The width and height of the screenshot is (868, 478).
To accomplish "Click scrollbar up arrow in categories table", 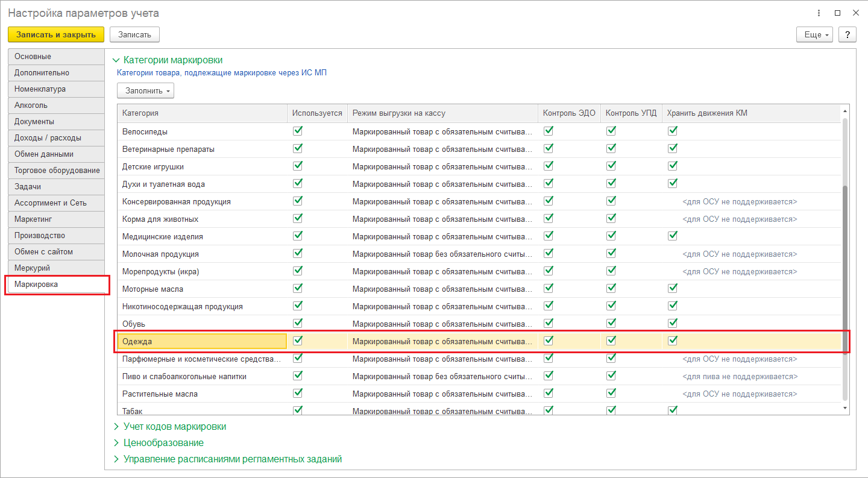I will click(844, 112).
